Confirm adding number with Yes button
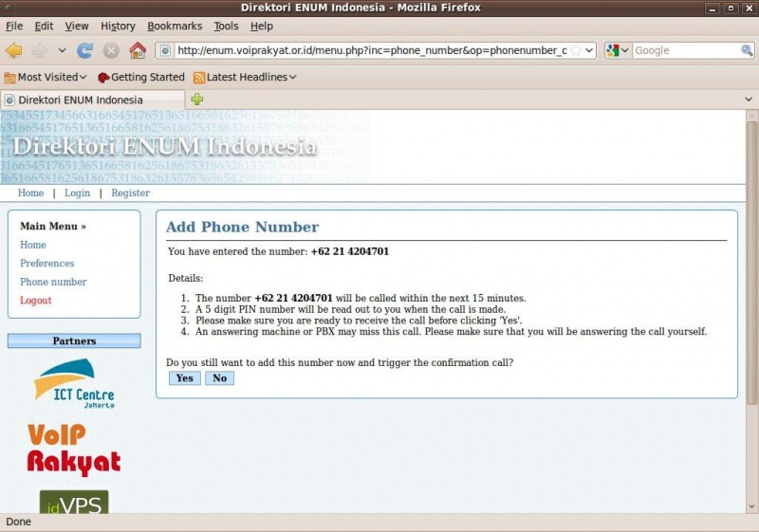The width and height of the screenshot is (759, 532). [184, 378]
